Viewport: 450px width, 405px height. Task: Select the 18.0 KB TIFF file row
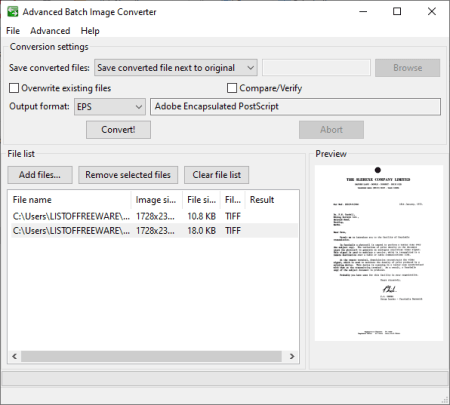pyautogui.click(x=153, y=231)
